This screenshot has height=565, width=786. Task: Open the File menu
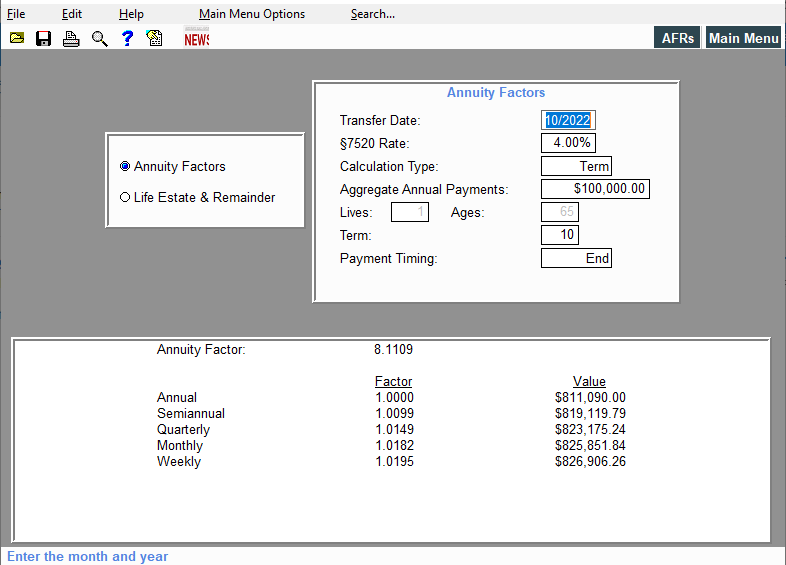tap(16, 14)
